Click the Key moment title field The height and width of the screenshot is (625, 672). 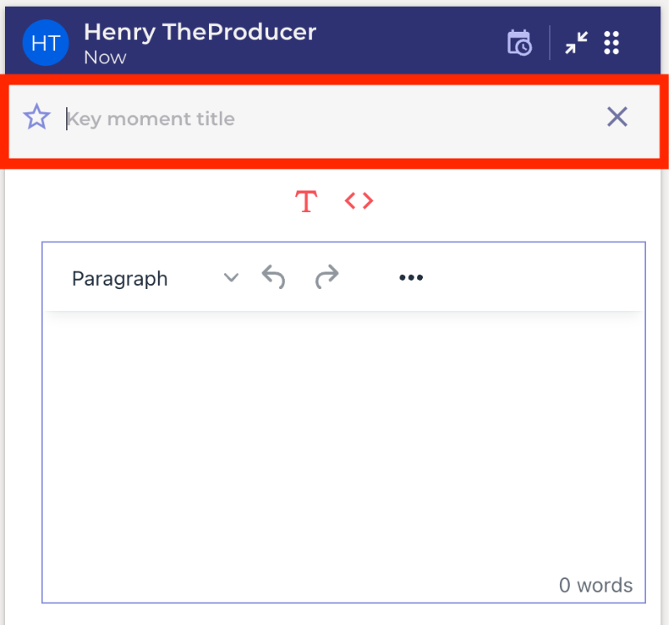[x=330, y=119]
